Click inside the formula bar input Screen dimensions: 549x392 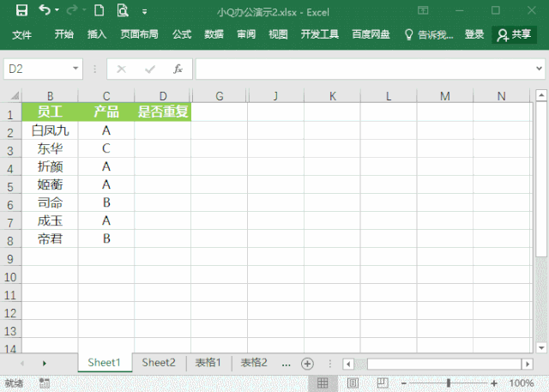(364, 69)
